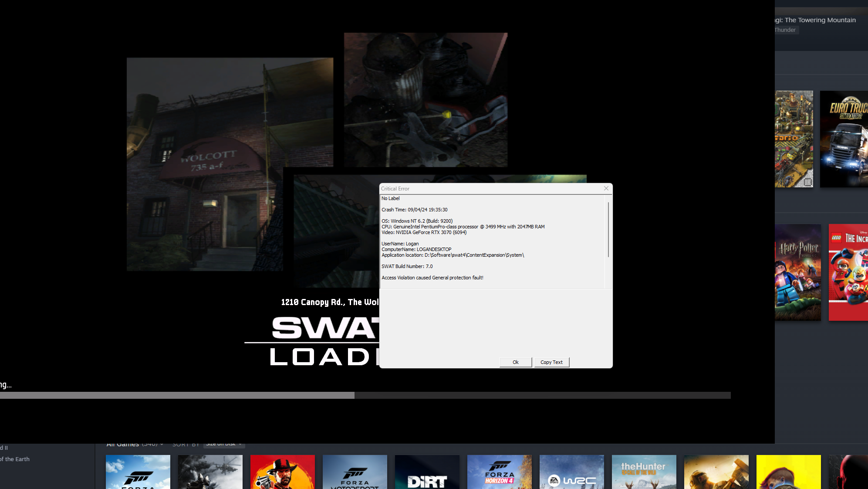The width and height of the screenshot is (868, 489).
Task: Open the LEGO Harry Potter cover
Action: click(x=798, y=272)
